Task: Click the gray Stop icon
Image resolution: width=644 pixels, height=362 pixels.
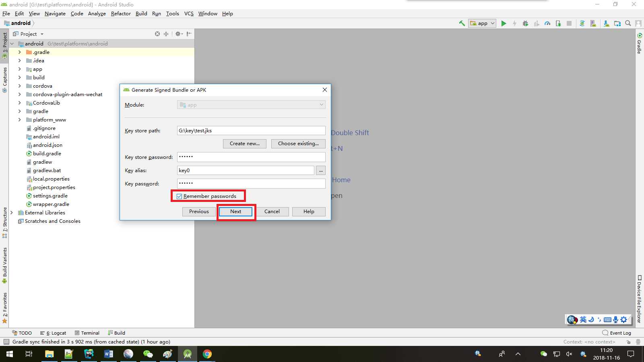Action: tap(569, 23)
